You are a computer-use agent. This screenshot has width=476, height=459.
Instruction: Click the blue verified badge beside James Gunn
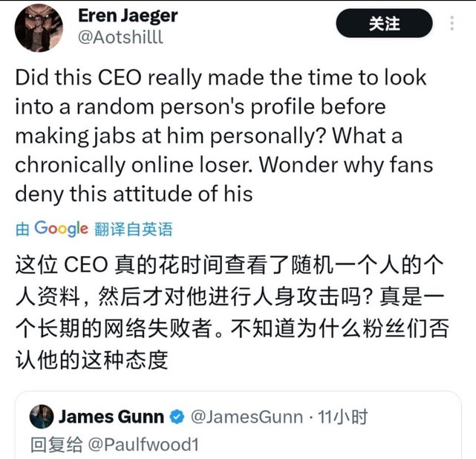tap(177, 417)
